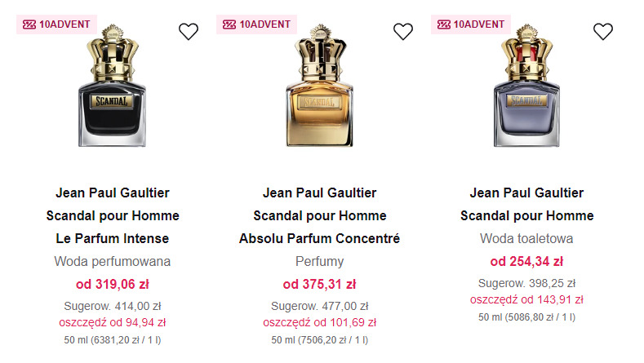Click Woda toaletowa product type label
Image resolution: width=644 pixels, height=363 pixels.
(x=526, y=239)
